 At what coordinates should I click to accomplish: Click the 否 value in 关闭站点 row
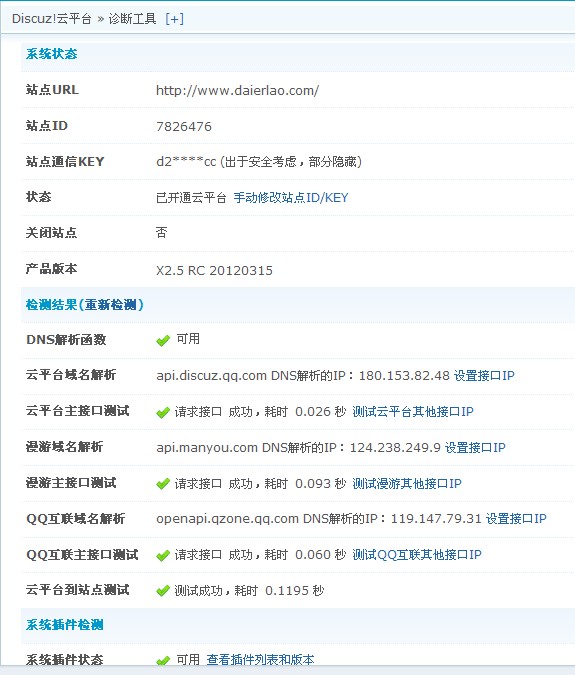[x=161, y=233]
